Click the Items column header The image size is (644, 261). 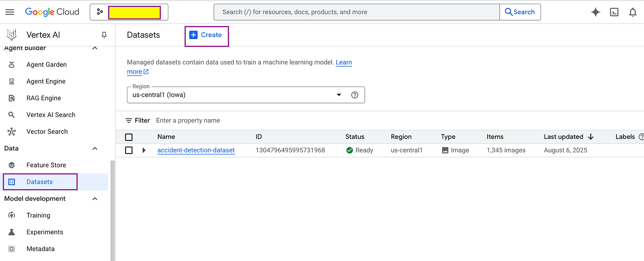pyautogui.click(x=495, y=137)
